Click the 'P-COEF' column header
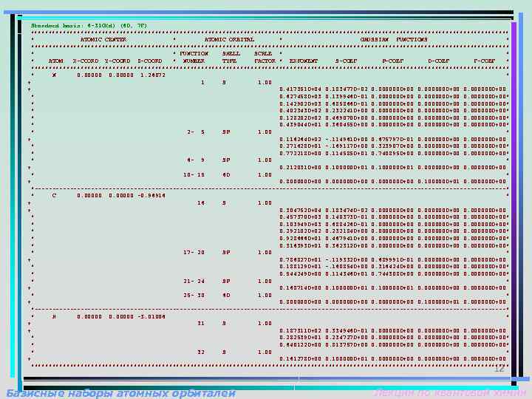 coord(393,61)
